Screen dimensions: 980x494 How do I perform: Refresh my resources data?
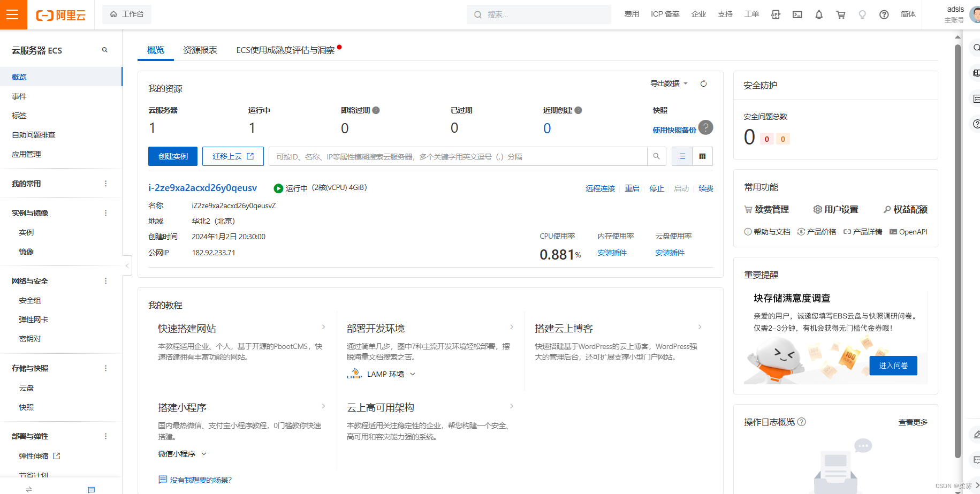click(704, 83)
